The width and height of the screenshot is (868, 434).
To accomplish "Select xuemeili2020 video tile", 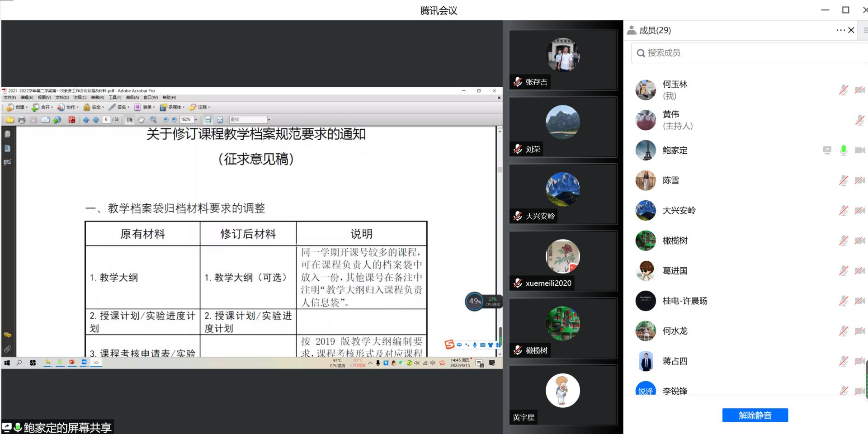I will click(563, 261).
